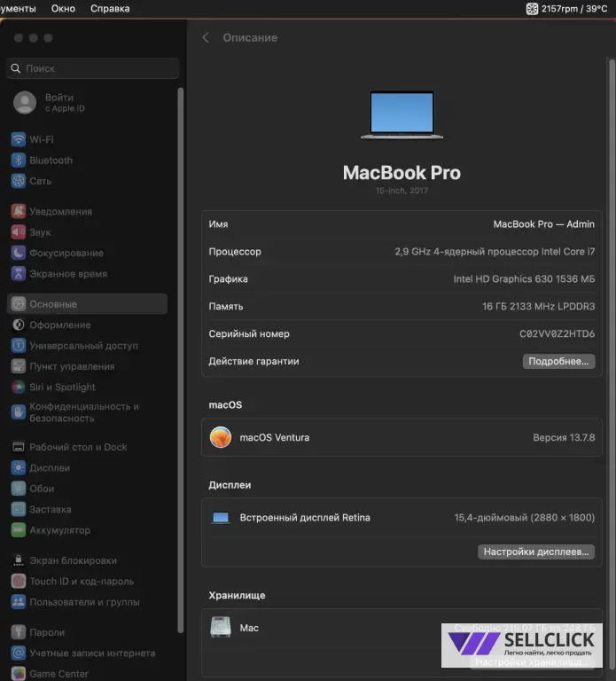This screenshot has height=681, width=616.
Task: Click Рабочий стол и Dock icon
Action: point(19,447)
